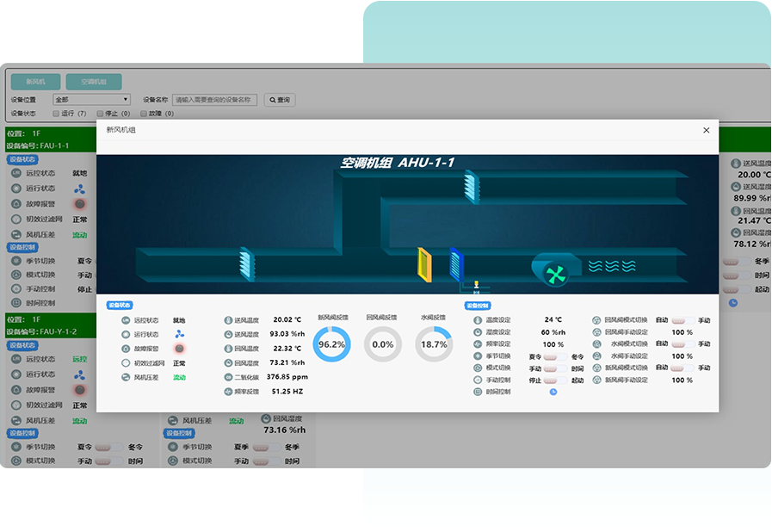Click the 回风湿度 icon in dialog
772x532 pixels.
click(228, 363)
